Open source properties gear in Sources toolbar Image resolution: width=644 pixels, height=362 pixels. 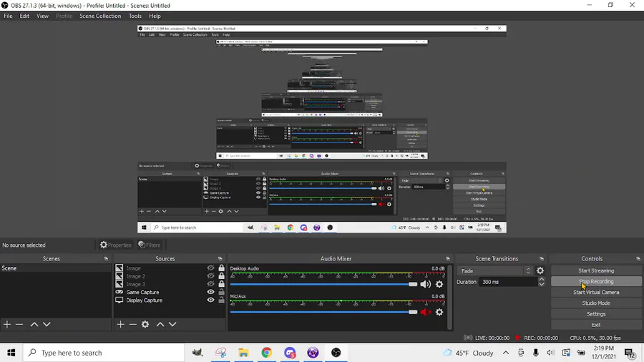pyautogui.click(x=145, y=324)
